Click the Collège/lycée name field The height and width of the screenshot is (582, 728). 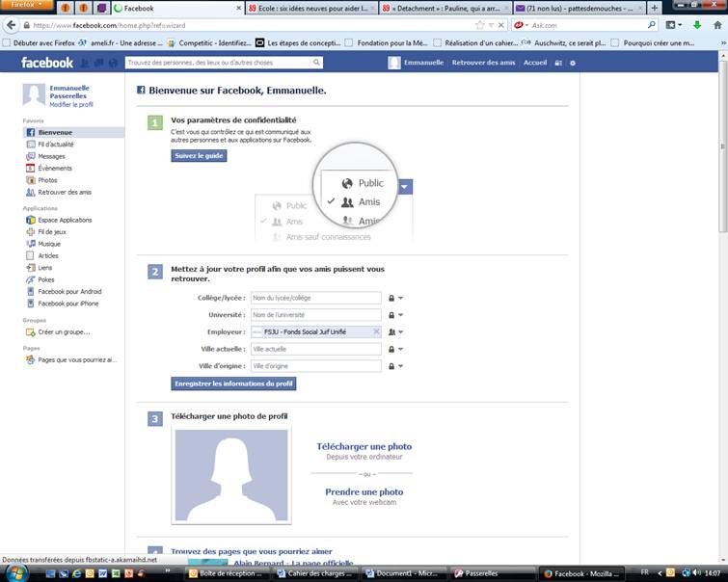(x=315, y=298)
